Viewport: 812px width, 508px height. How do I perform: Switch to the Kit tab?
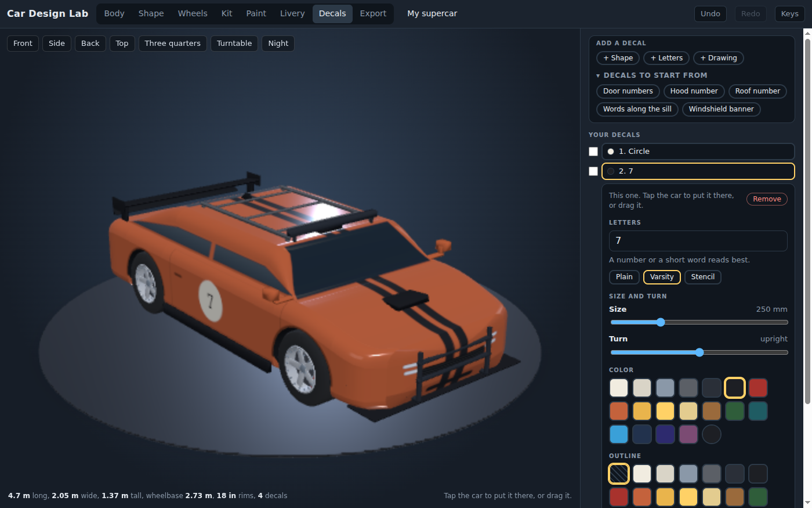(x=227, y=14)
